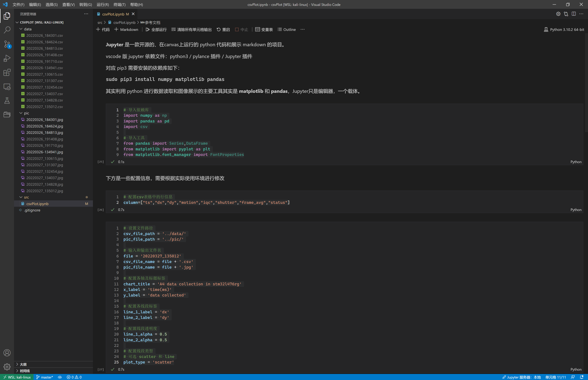This screenshot has width=588, height=380.
Task: Click the synchronize changes cloud icon
Action: [x=60, y=377]
